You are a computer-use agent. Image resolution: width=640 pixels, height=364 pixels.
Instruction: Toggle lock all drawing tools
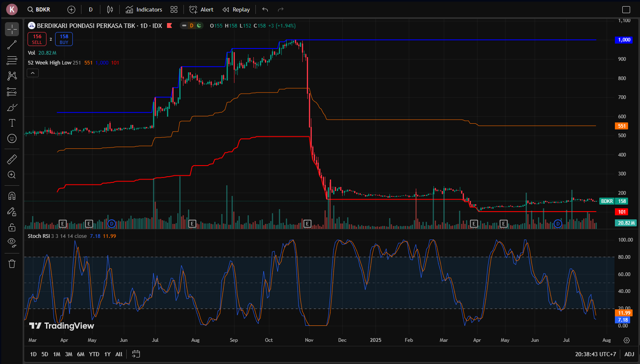pos(12,227)
